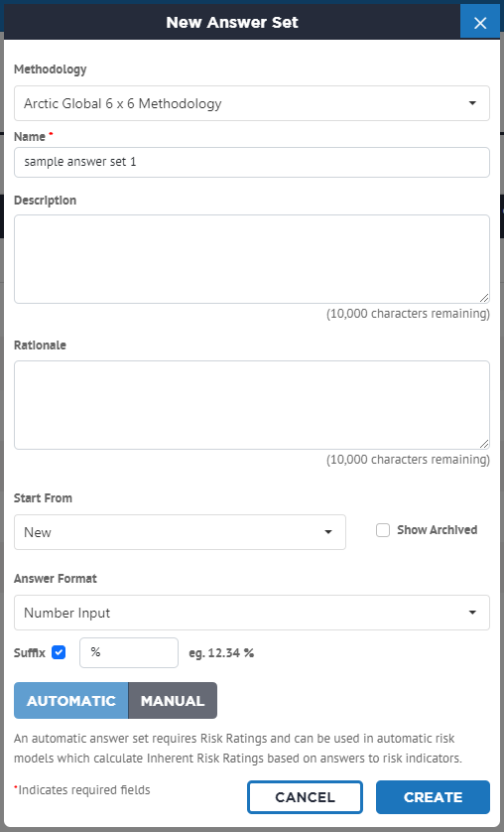504x832 pixels.
Task: Open the Methodology dropdown arrow
Action: click(x=472, y=103)
